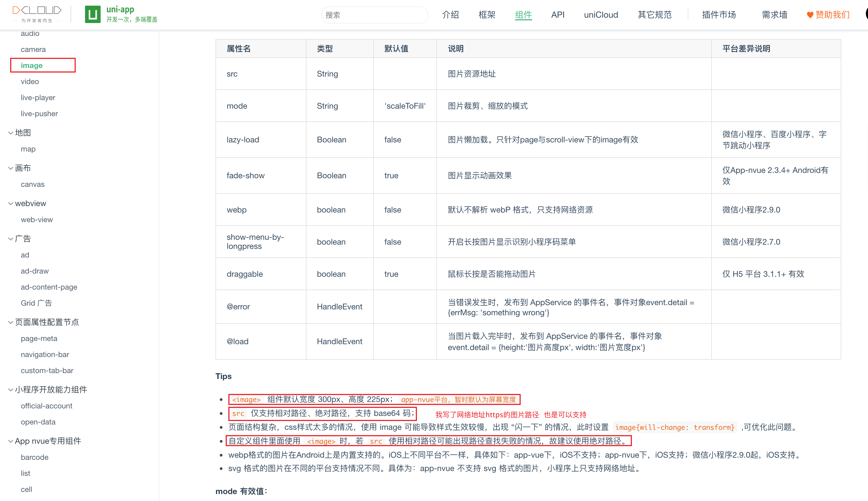Open the Grid 广告 sidebar item

36,303
